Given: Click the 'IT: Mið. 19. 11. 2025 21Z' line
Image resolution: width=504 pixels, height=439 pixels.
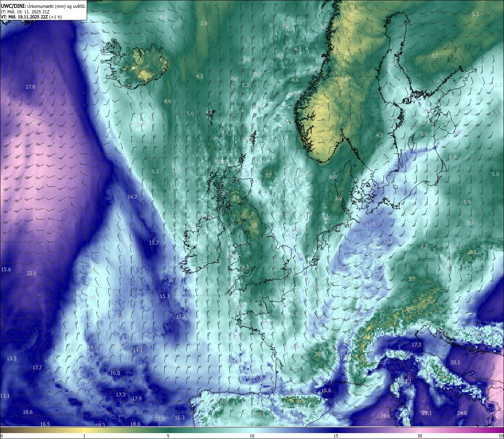Looking at the screenshot, I should [26, 12].
